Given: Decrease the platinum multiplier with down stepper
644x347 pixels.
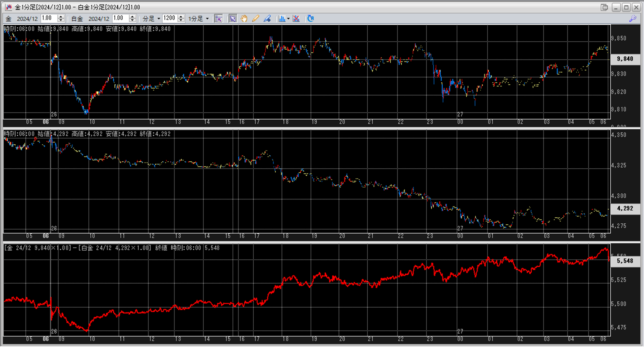Looking at the screenshot, I should coord(132,20).
